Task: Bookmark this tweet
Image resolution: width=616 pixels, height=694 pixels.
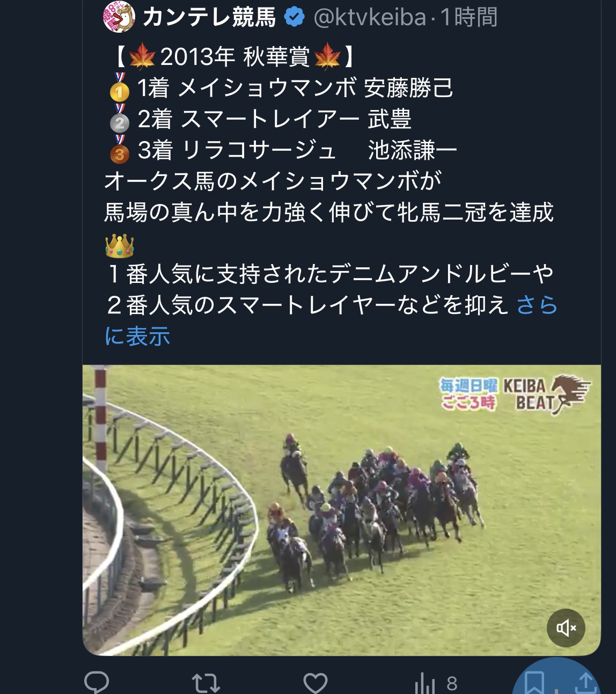Action: [534, 682]
